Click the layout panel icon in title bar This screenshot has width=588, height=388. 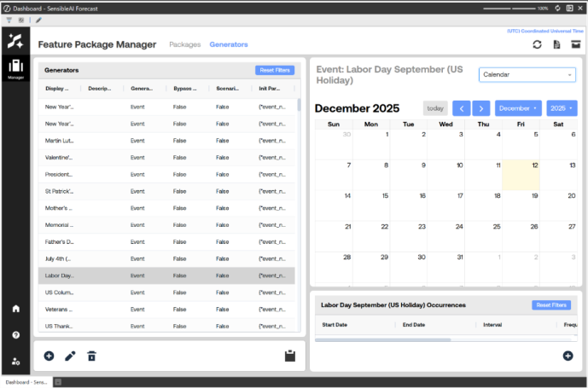coord(569,9)
